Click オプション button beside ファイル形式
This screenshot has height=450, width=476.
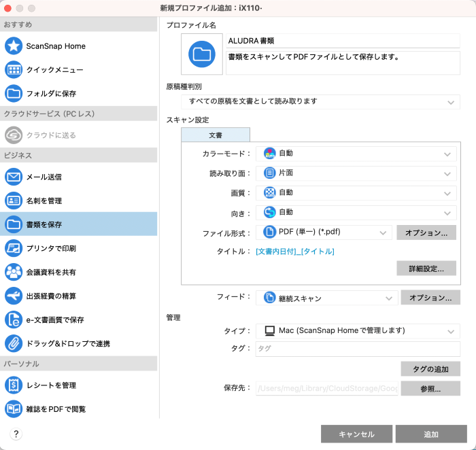click(426, 232)
